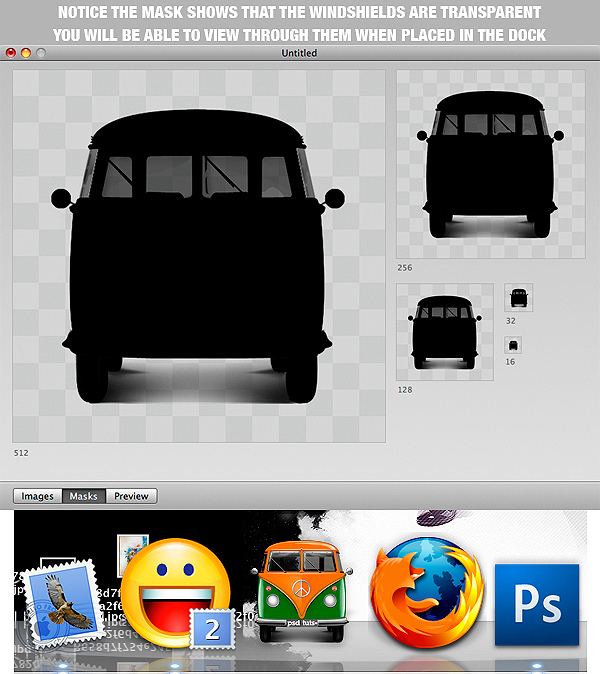
Task: Select the 128 size mask well
Action: tap(445, 332)
